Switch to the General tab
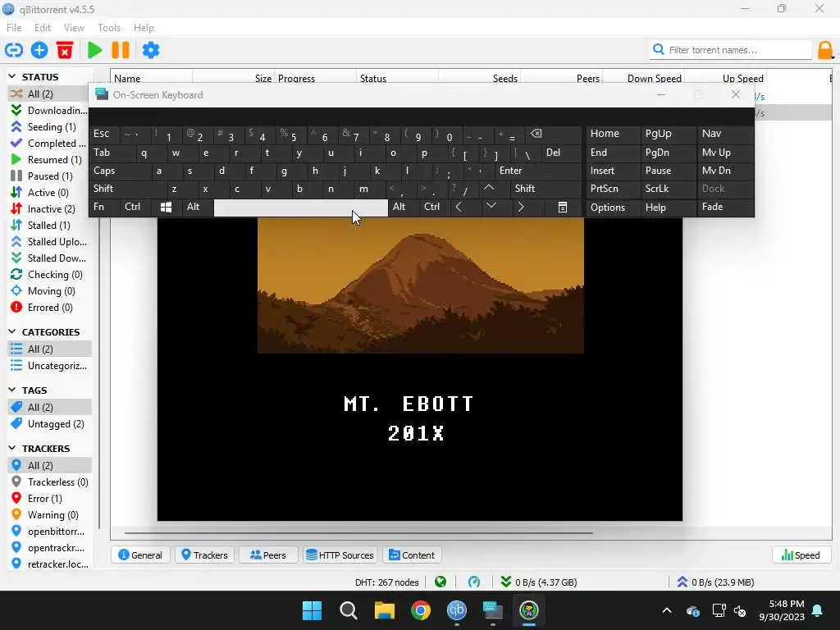840x630 pixels. (140, 555)
